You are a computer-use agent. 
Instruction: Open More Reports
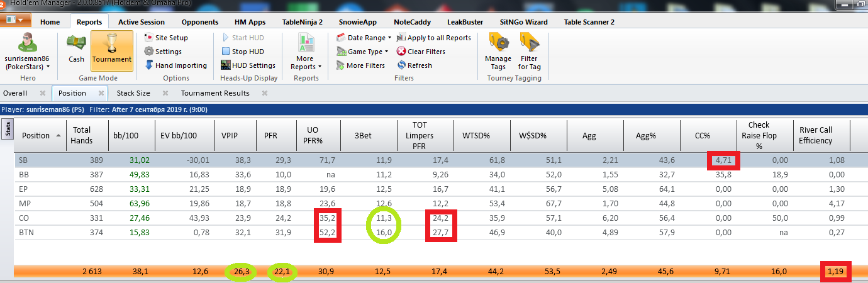307,52
